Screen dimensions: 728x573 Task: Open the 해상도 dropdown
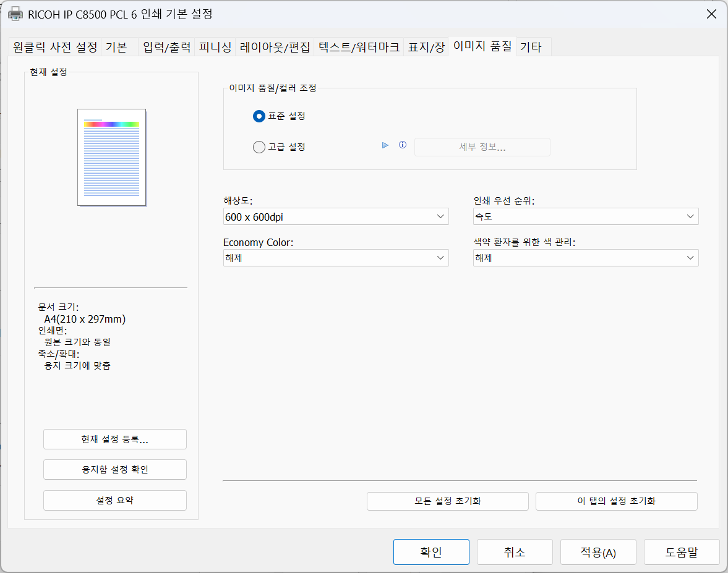[x=336, y=217]
